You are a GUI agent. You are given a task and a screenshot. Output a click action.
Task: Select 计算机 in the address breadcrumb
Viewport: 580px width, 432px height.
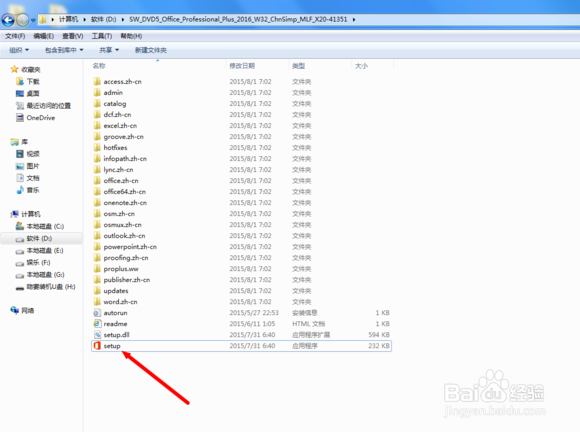click(68, 19)
